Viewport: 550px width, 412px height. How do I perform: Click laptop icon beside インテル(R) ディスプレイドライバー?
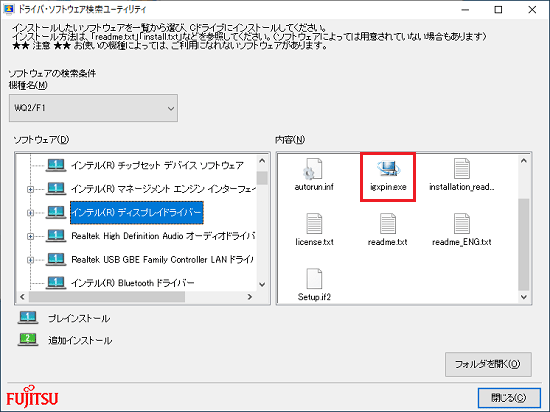(x=56, y=212)
